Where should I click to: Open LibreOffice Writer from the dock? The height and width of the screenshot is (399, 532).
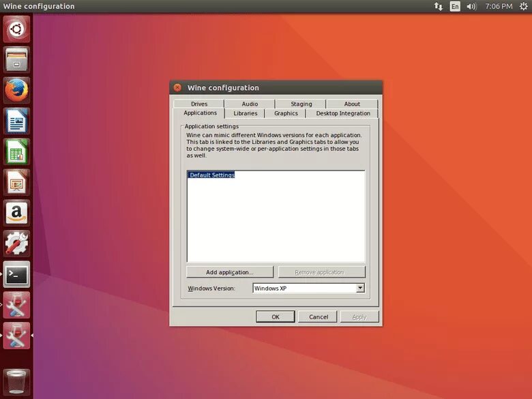point(16,121)
